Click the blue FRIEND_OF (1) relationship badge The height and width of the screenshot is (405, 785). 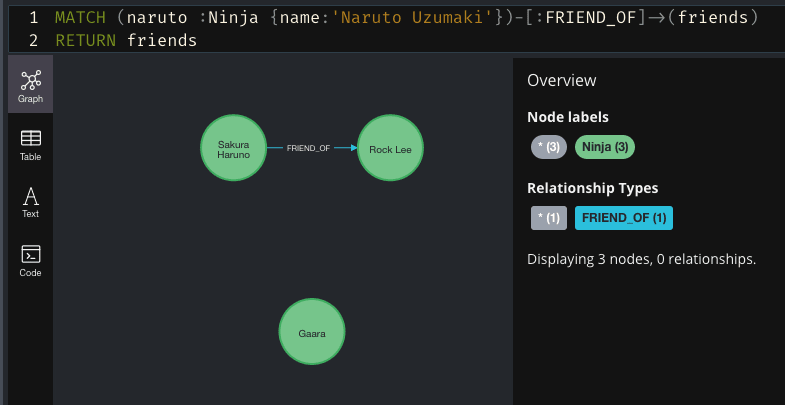624,218
